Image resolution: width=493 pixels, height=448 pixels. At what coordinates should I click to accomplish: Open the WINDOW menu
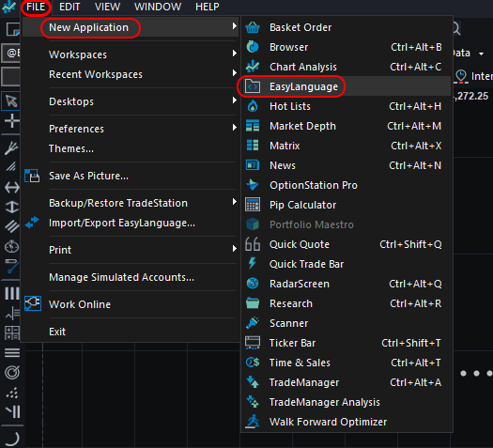coord(158,7)
